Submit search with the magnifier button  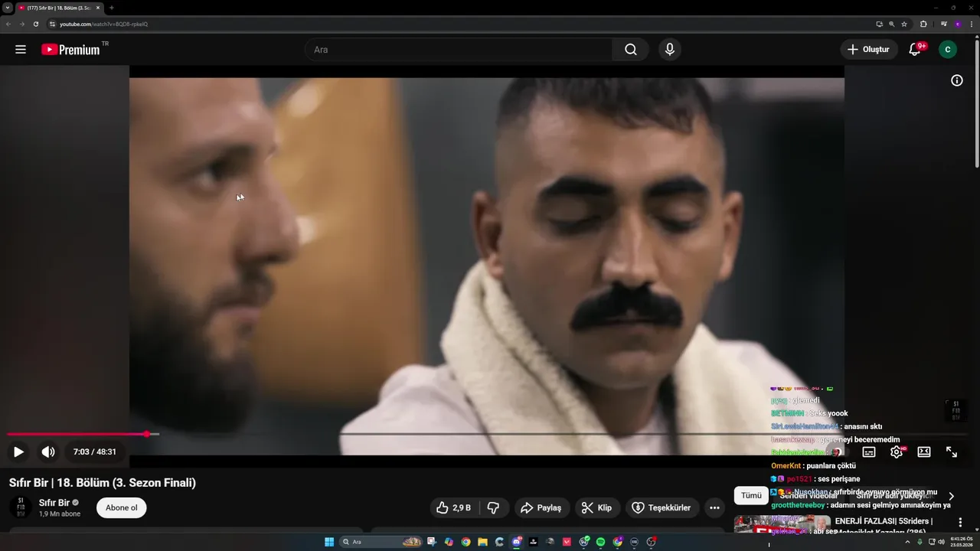click(631, 50)
